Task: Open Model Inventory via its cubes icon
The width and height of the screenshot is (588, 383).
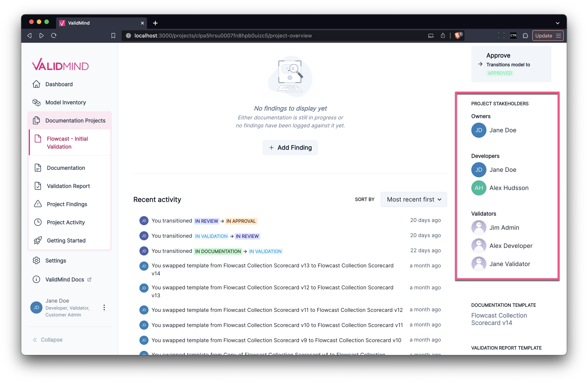Action: 36,102
